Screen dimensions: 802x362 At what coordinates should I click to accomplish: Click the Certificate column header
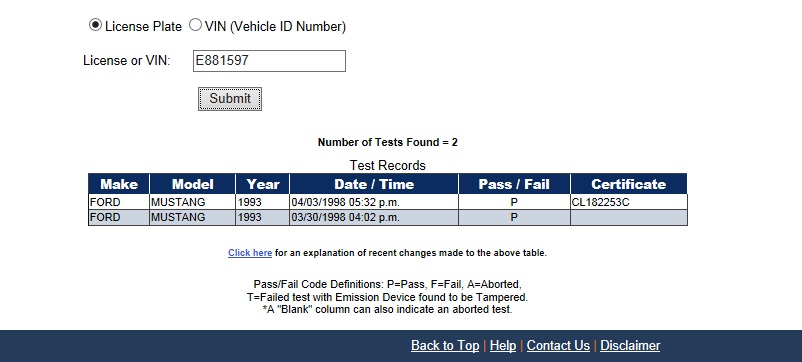coord(629,184)
